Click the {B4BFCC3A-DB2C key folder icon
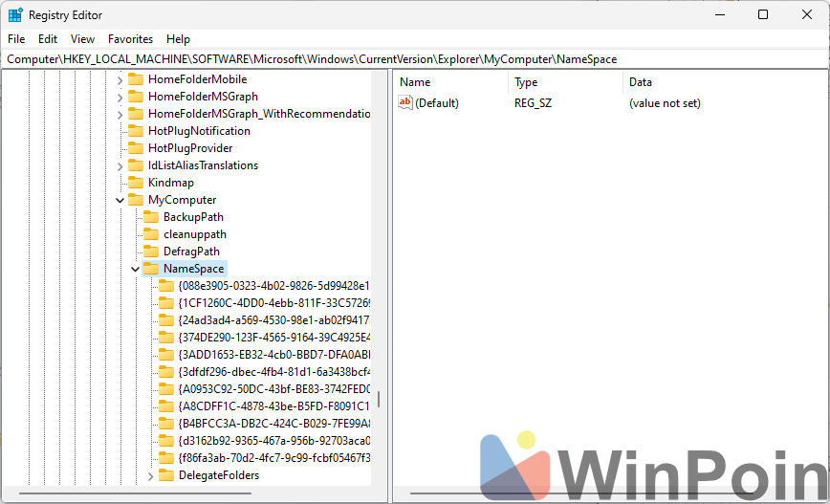 (166, 424)
